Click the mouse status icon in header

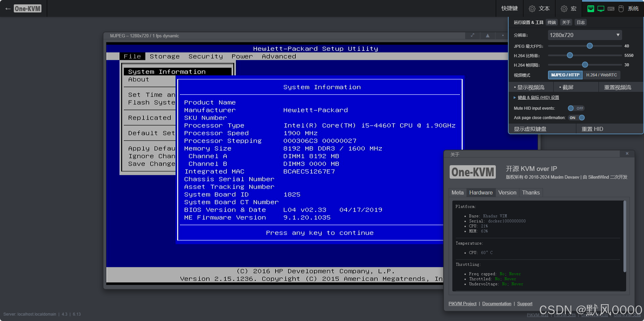(x=621, y=8)
